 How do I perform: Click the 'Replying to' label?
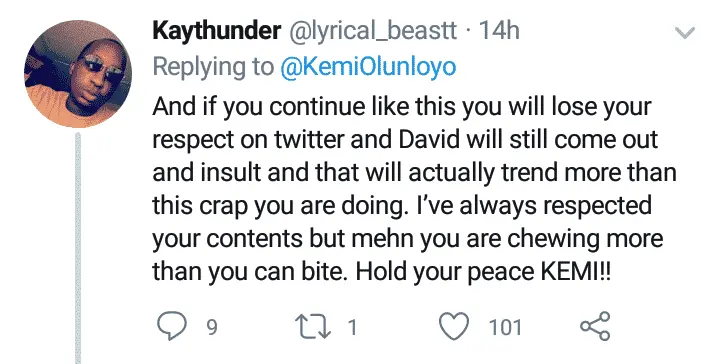[213, 67]
